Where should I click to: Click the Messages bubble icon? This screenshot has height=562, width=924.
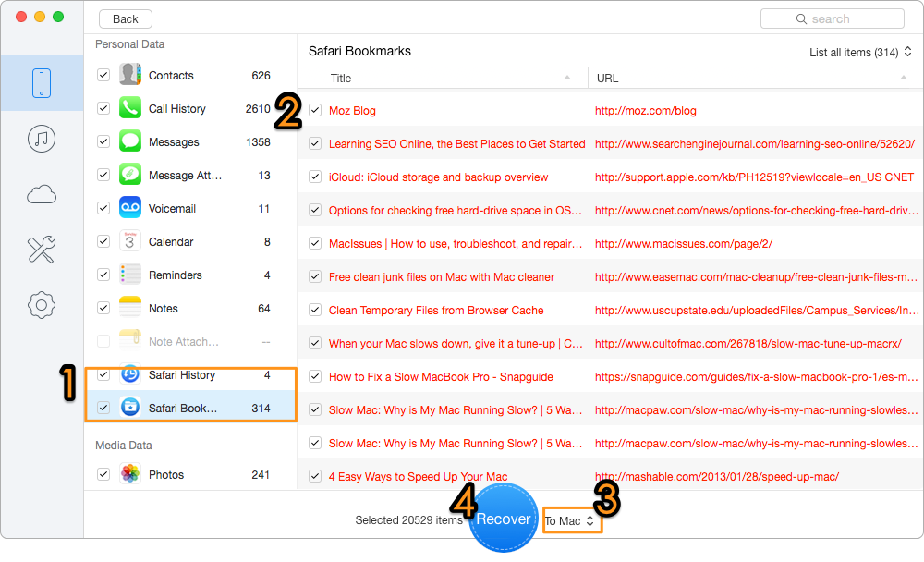130,141
